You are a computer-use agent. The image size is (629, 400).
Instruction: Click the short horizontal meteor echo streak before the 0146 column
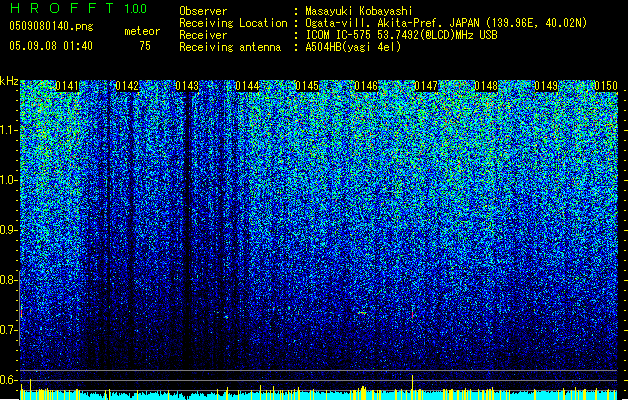click(x=362, y=312)
